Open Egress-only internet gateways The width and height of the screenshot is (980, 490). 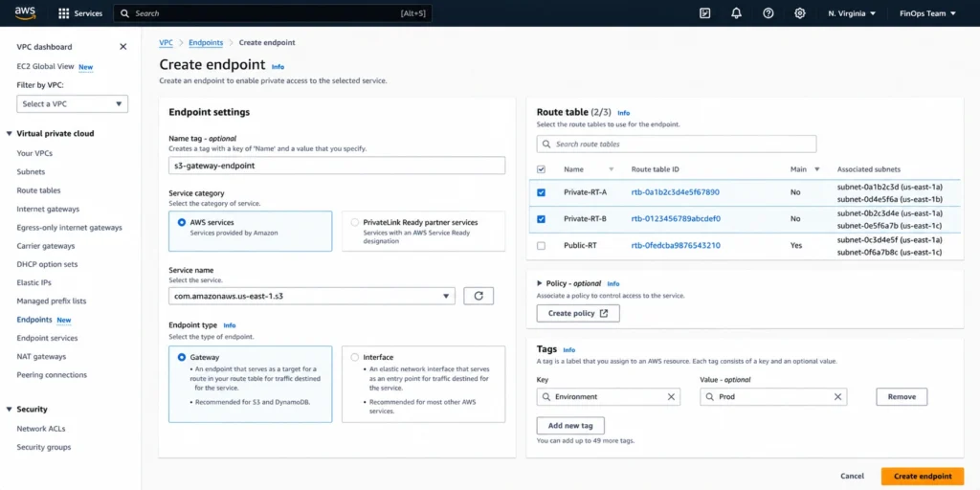click(69, 228)
